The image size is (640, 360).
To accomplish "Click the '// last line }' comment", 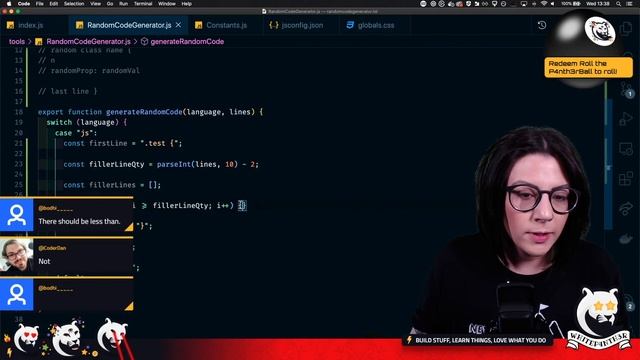I will (x=68, y=91).
